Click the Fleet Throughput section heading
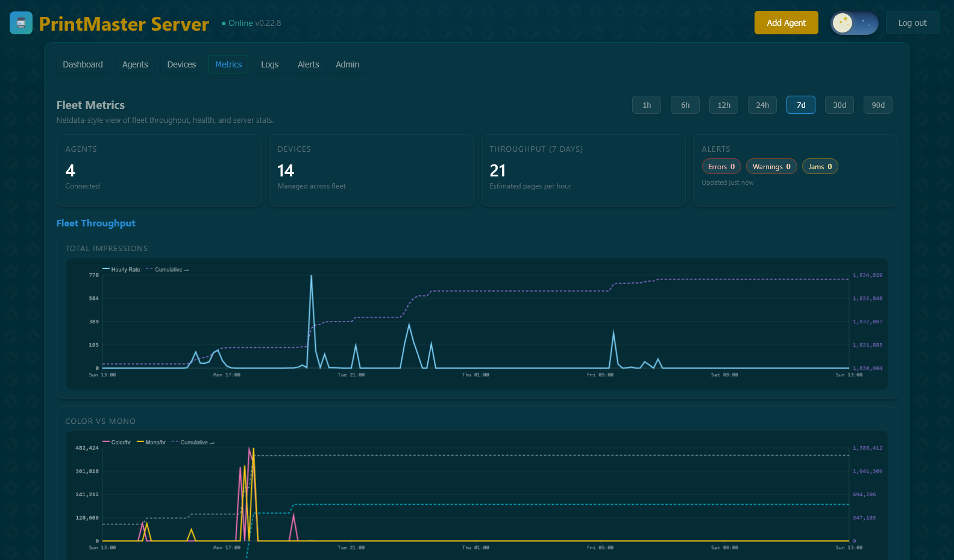Viewport: 954px width, 560px height. coord(96,223)
